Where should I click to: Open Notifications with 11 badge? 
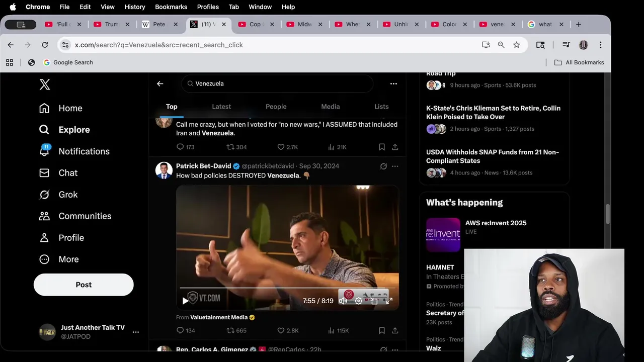tap(74, 151)
